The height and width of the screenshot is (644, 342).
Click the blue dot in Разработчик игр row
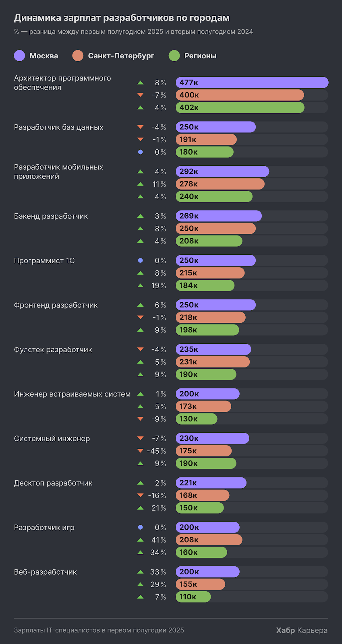(x=140, y=527)
